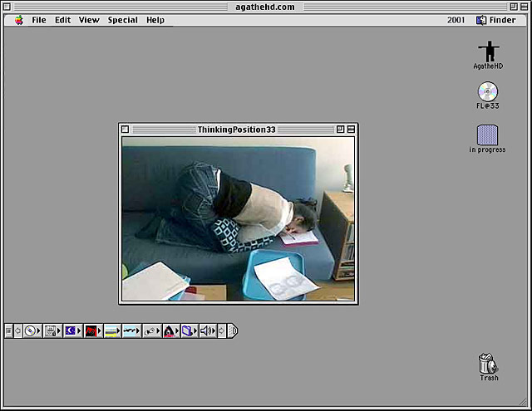Open the red and black strip module

tap(93, 330)
